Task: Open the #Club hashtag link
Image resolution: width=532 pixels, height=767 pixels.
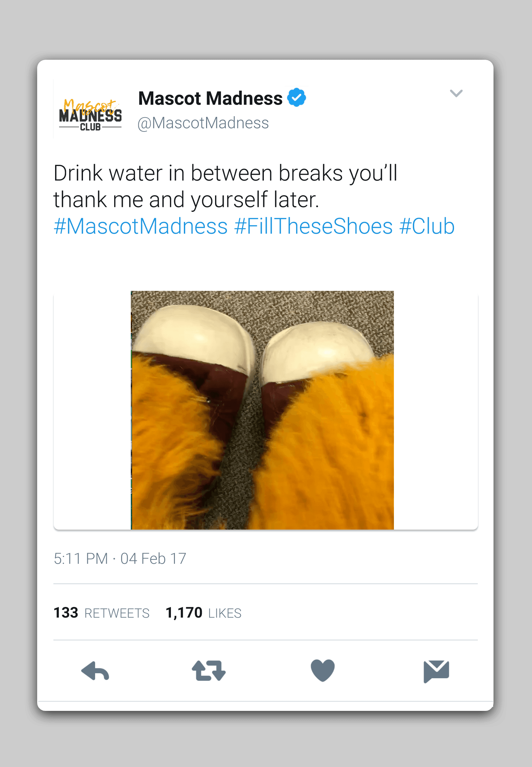Action: pos(427,226)
